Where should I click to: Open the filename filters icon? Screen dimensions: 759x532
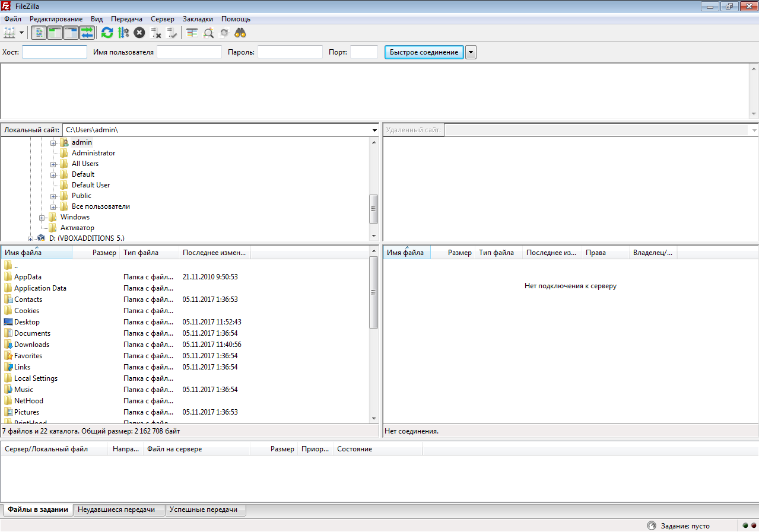pos(192,33)
